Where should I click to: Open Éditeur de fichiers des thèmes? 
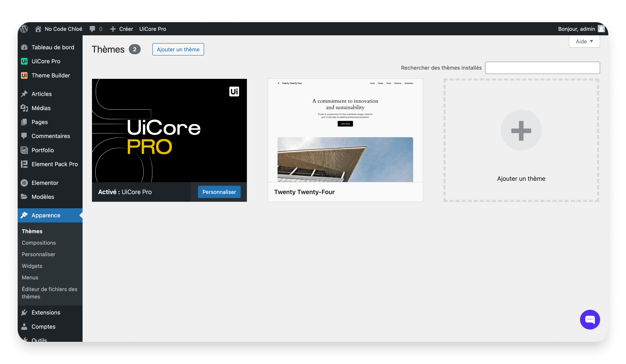coord(49,293)
